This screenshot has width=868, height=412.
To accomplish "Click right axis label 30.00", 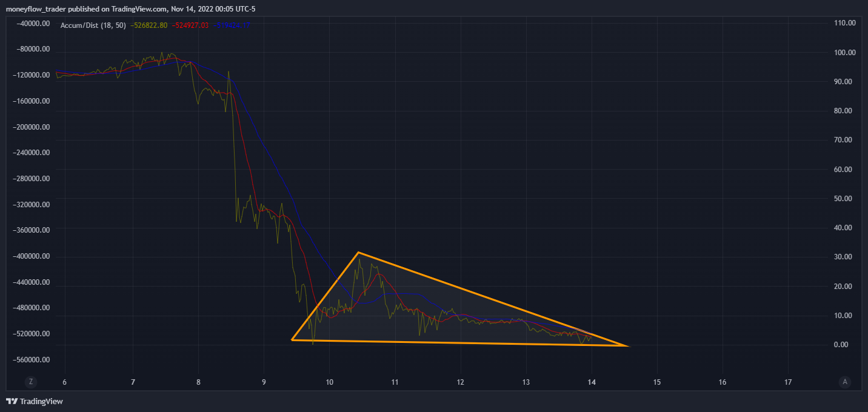I will (844, 257).
